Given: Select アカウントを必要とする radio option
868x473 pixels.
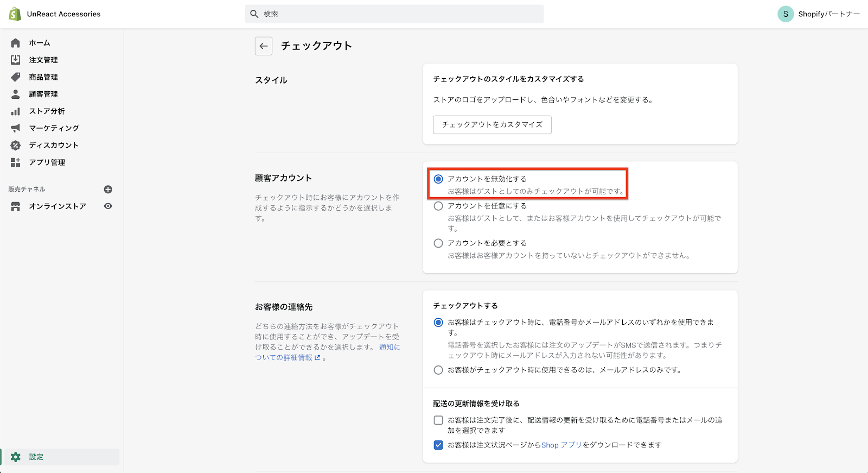Looking at the screenshot, I should point(438,243).
